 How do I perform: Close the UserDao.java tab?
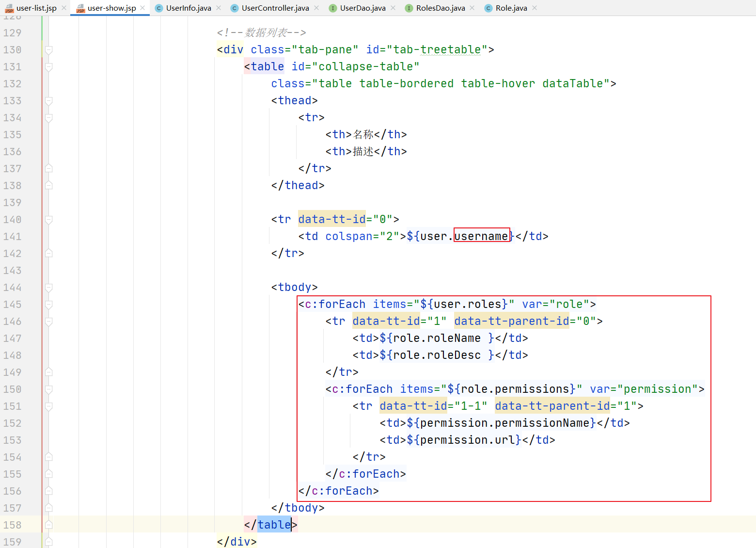click(393, 8)
